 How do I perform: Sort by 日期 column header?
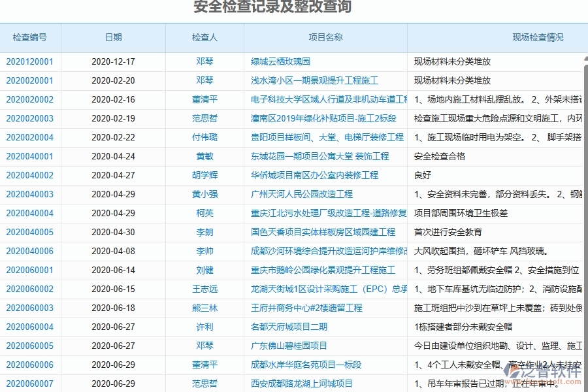tap(112, 37)
